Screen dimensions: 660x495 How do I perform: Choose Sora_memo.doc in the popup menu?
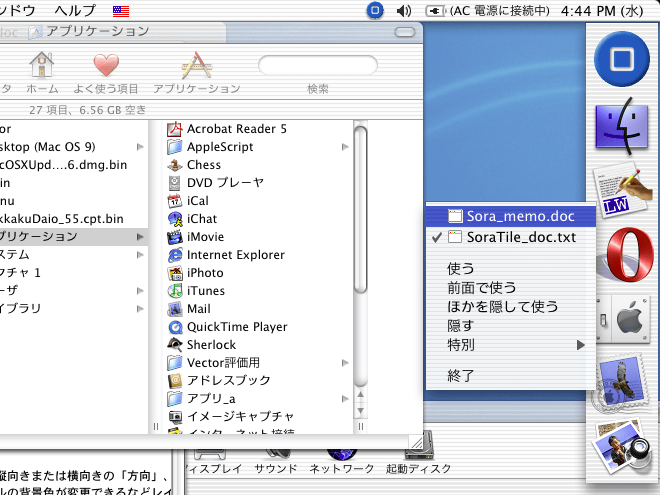[511, 216]
